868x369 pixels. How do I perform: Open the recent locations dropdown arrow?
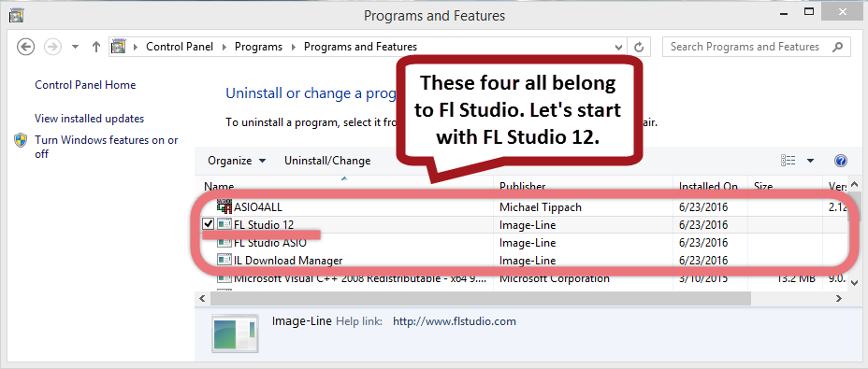coord(75,48)
